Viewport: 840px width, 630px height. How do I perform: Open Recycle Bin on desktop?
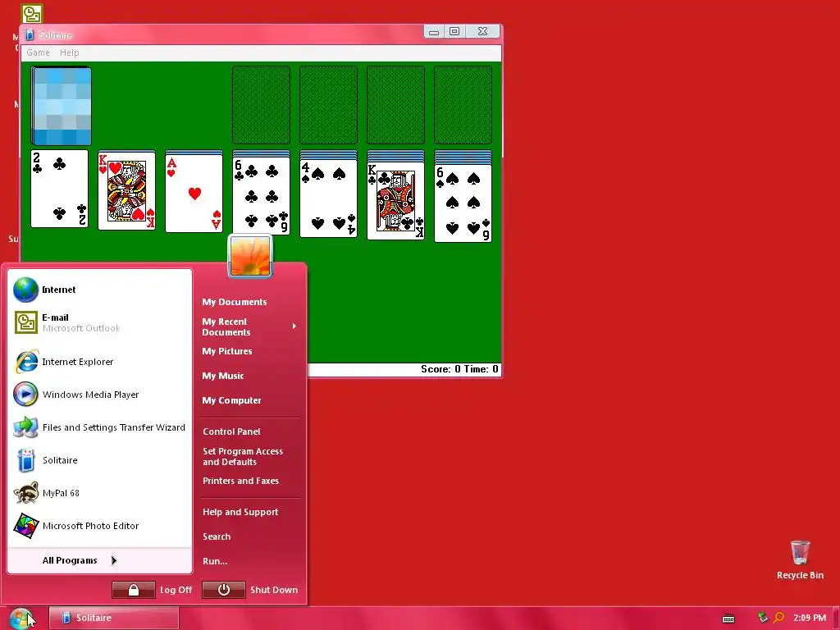point(800,559)
